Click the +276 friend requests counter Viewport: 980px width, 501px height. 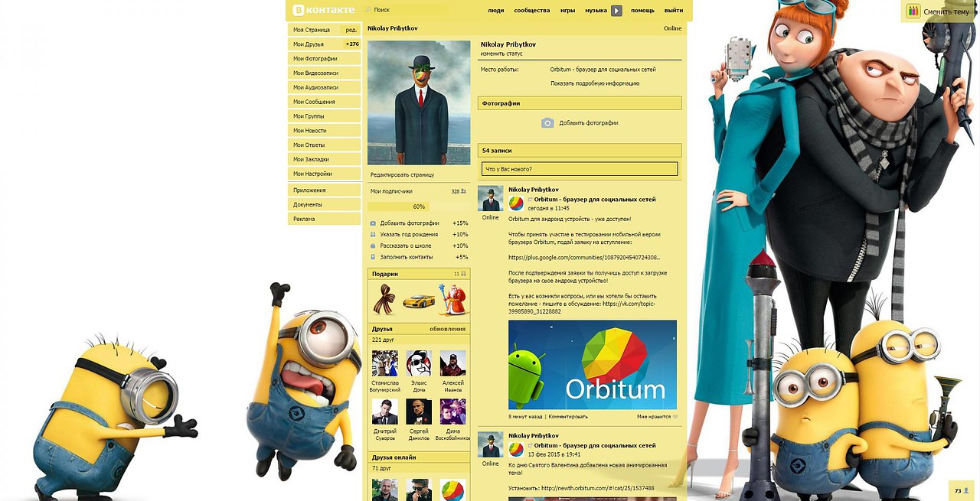(x=352, y=44)
